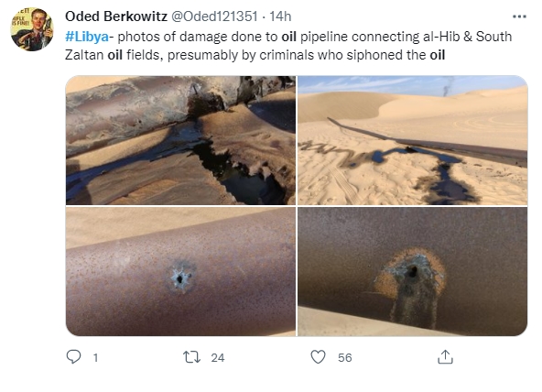Open the three-dot more options menu
Screen dimensions: 542x392
pyautogui.click(x=519, y=16)
